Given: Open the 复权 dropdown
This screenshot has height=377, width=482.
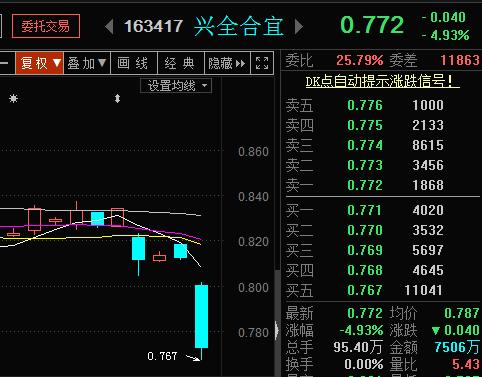Looking at the screenshot, I should click(x=39, y=63).
